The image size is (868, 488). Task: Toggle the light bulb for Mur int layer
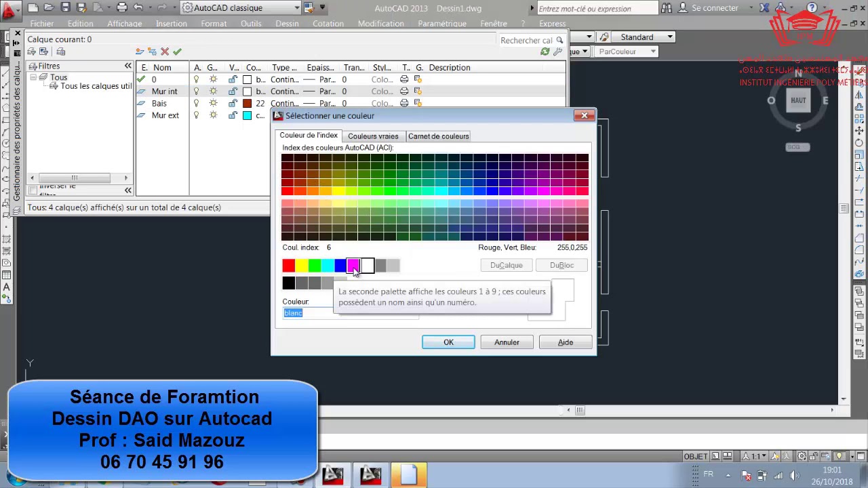[x=197, y=91]
